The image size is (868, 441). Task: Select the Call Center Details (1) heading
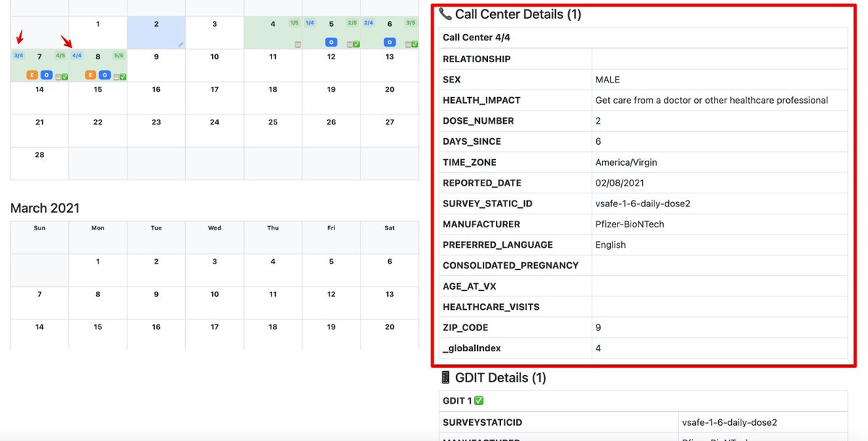[518, 14]
